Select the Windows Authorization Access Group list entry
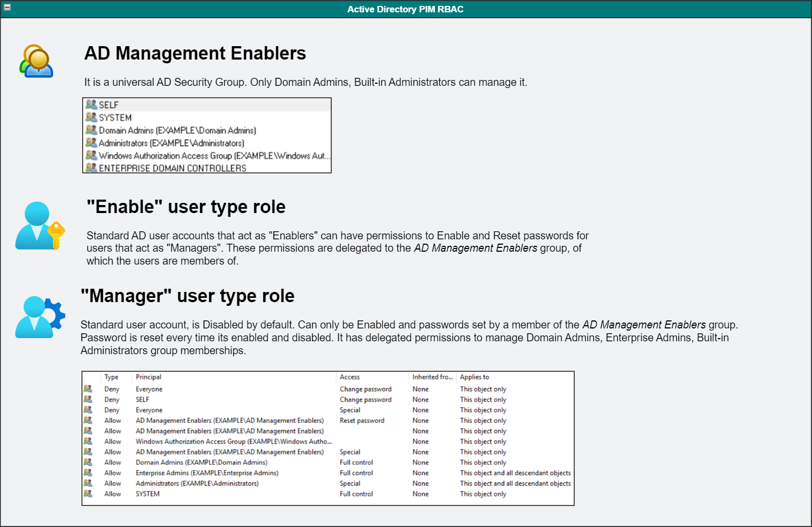This screenshot has width=812, height=527. (x=213, y=156)
